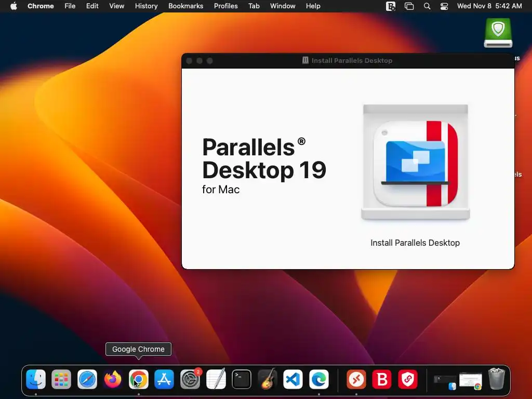Open Control Center toggles icon
The width and height of the screenshot is (532, 399).
click(x=444, y=6)
